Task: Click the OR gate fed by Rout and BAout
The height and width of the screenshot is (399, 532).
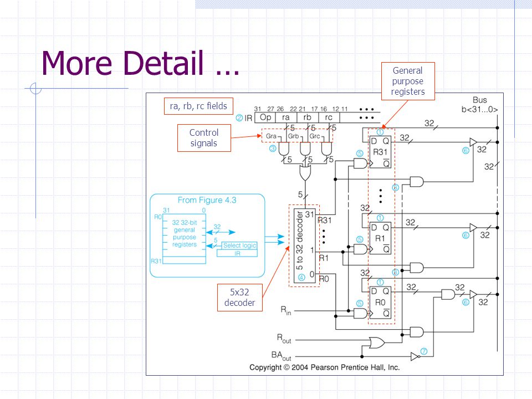Action: (377, 342)
